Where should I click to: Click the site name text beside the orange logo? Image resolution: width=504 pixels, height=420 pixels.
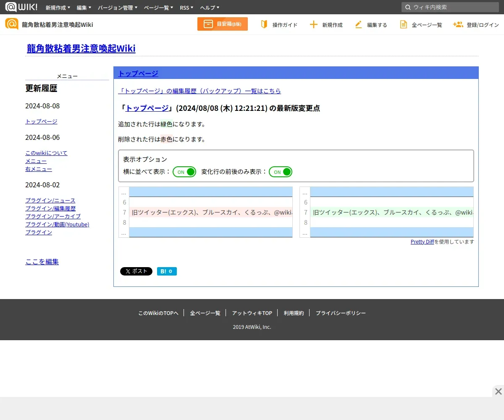(x=58, y=24)
